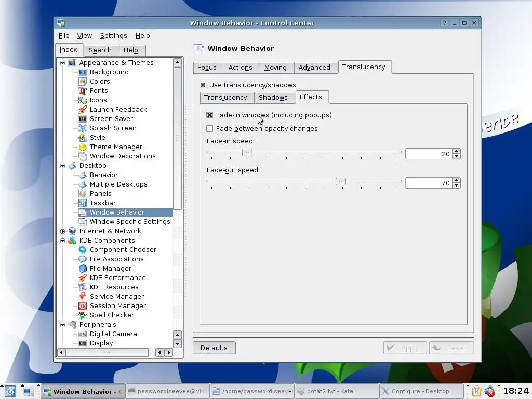Click the Fade-in speed value field
Screen dimensions: 532x399
coord(429,154)
